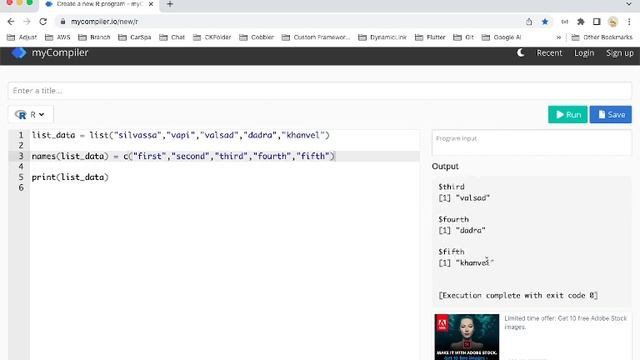Screen dimensions: 640x360
Task: Click the myCompiler logo icon
Action: point(19,53)
